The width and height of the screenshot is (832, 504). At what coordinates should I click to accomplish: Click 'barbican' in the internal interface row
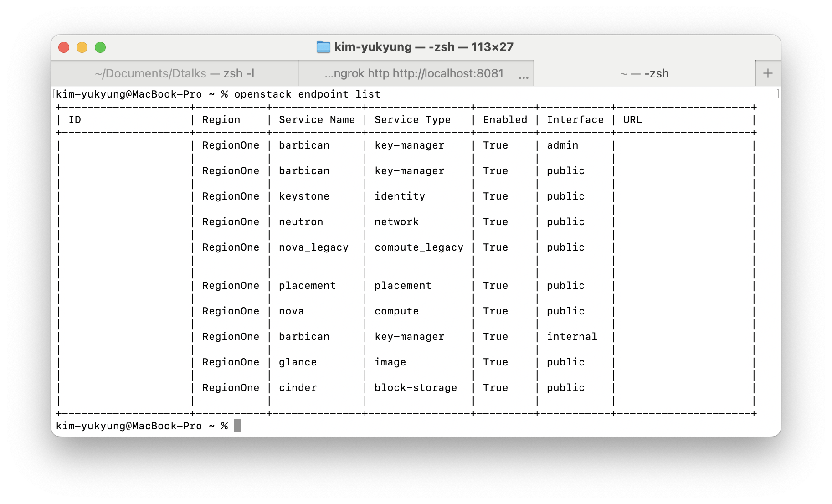(304, 337)
